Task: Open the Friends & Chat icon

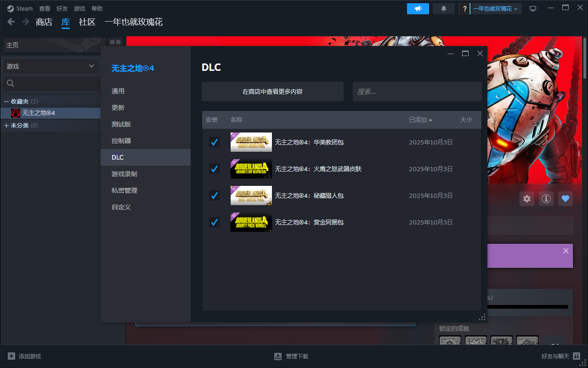Action: tap(576, 356)
